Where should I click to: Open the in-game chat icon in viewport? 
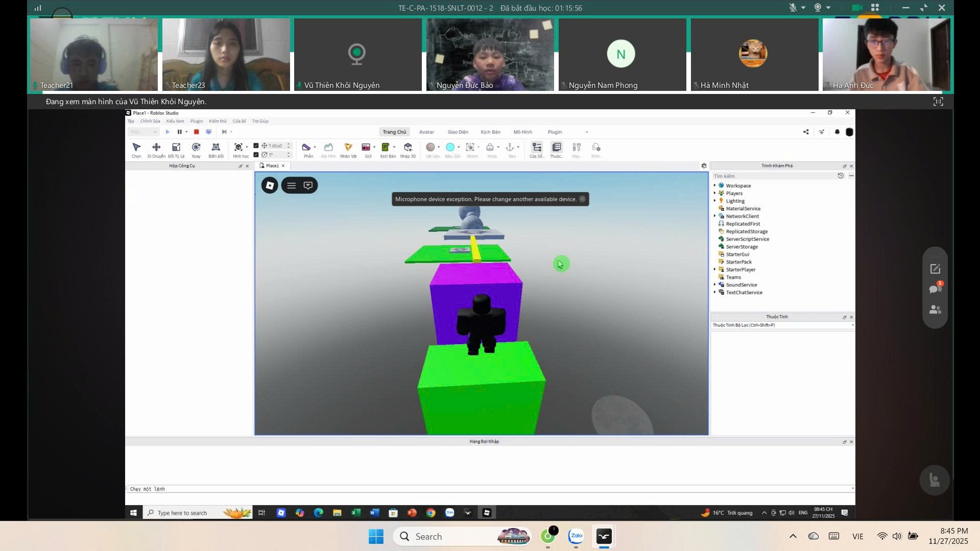click(308, 185)
